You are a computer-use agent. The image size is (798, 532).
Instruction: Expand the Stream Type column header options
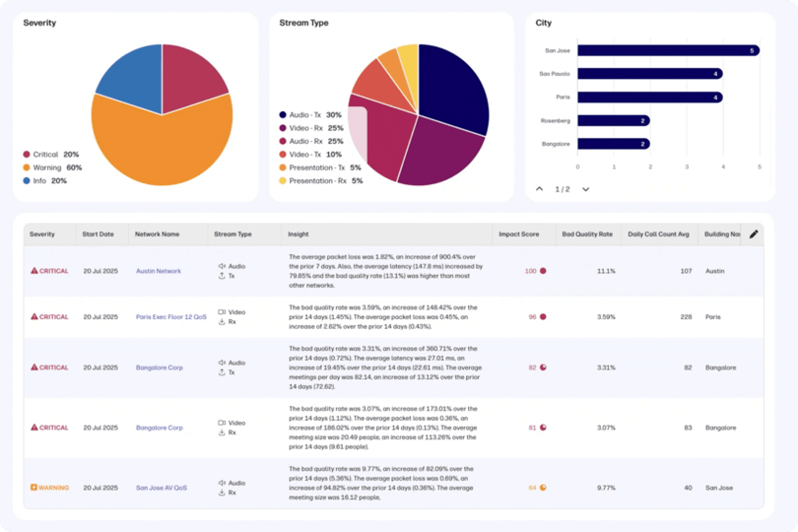[x=233, y=234]
